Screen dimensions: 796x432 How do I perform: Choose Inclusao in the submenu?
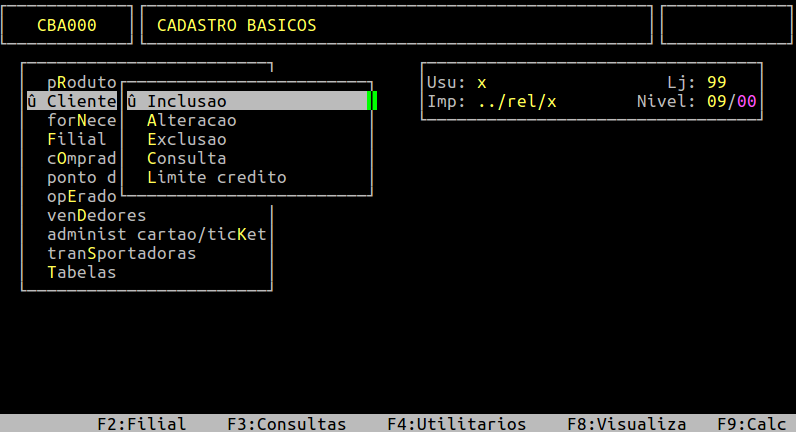(247, 101)
